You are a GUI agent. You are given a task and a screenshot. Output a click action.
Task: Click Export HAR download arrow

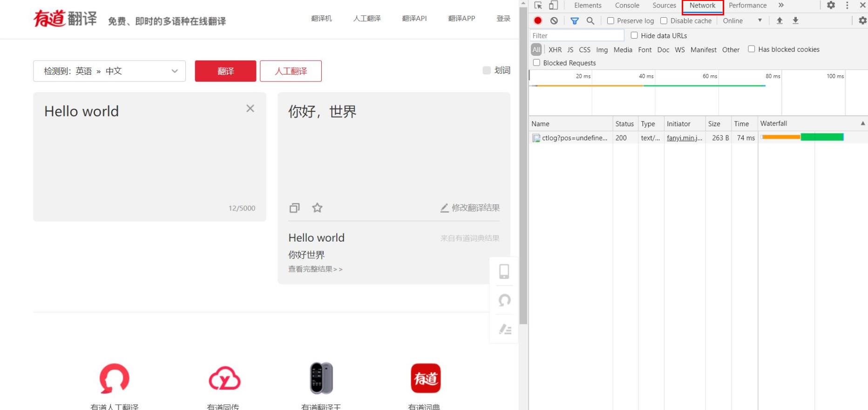(x=796, y=20)
